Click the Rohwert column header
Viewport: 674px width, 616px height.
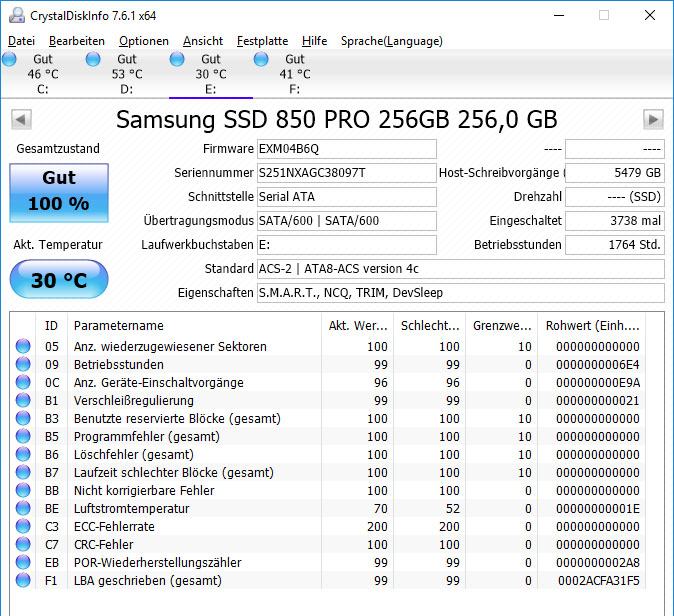click(592, 325)
